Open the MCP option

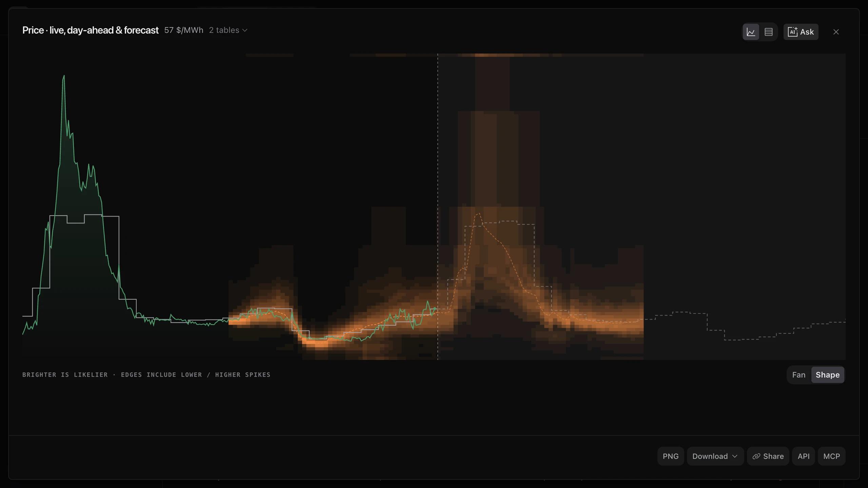click(x=831, y=456)
